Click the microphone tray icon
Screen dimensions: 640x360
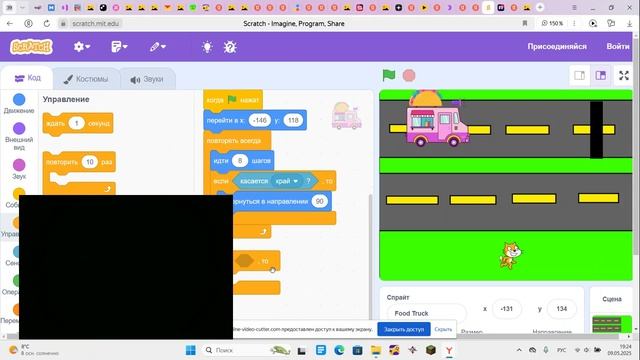coord(546,350)
